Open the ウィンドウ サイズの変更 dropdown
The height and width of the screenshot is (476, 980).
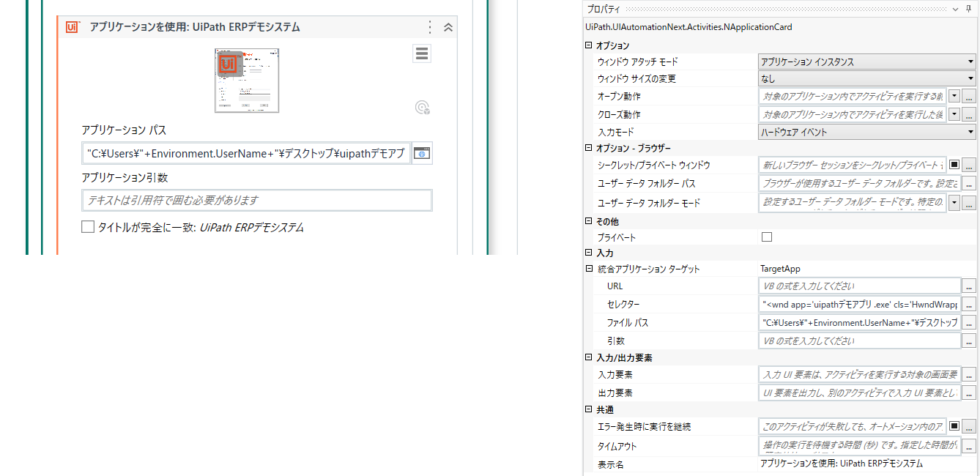pos(866,78)
